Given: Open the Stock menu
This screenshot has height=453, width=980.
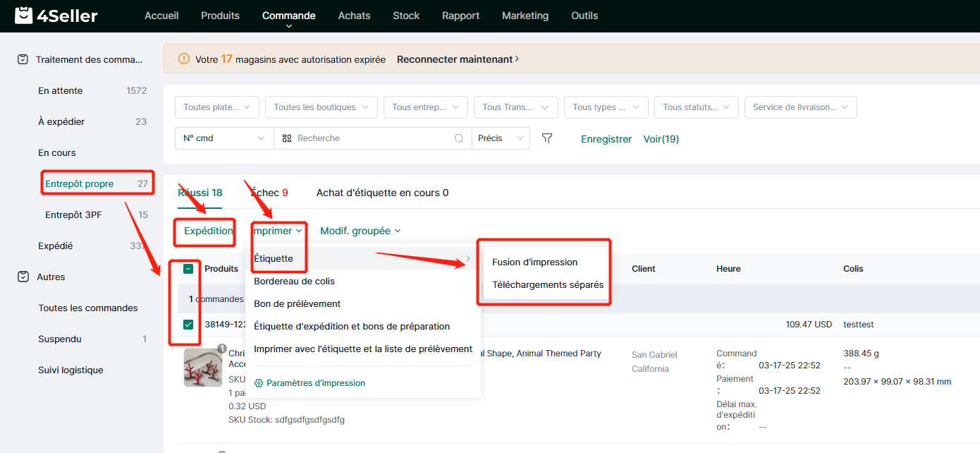Looking at the screenshot, I should [x=406, y=16].
